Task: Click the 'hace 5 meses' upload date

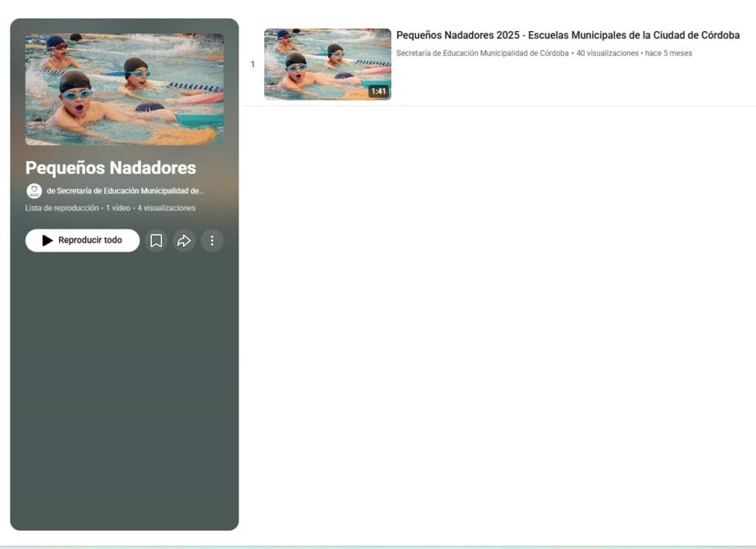Action: tap(668, 53)
